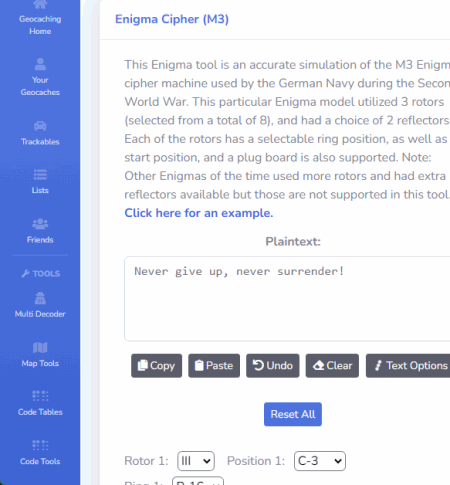
Task: Open the Your Geocaches person icon
Action: click(x=40, y=64)
